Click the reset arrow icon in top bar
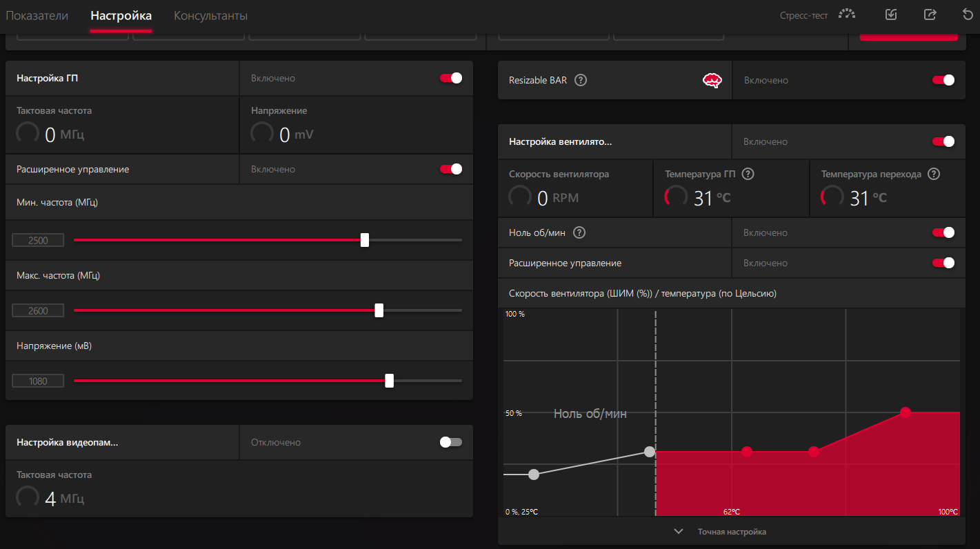 pos(968,14)
